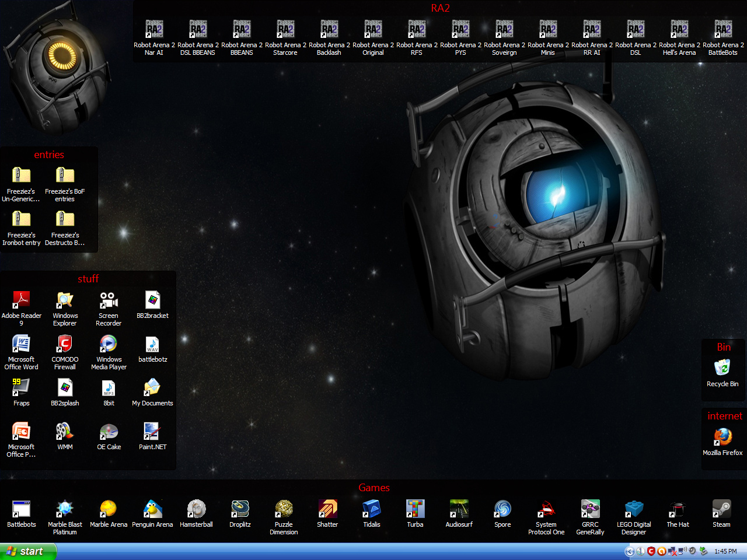This screenshot has height=560, width=747.
Task: Open the Recycle Bin
Action: [x=722, y=368]
